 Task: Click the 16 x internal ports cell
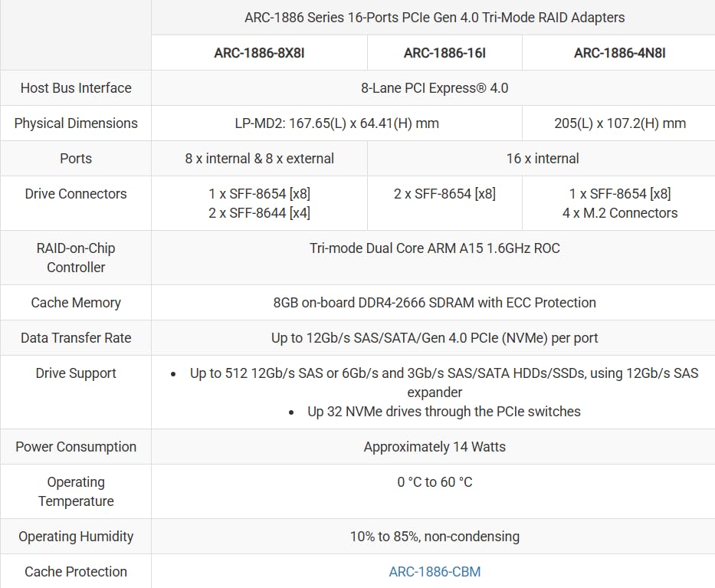(542, 159)
